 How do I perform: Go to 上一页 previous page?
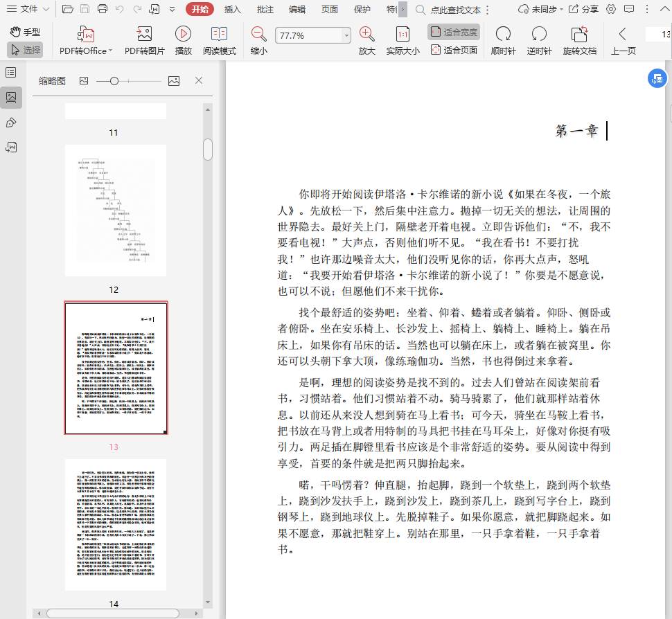pos(623,40)
